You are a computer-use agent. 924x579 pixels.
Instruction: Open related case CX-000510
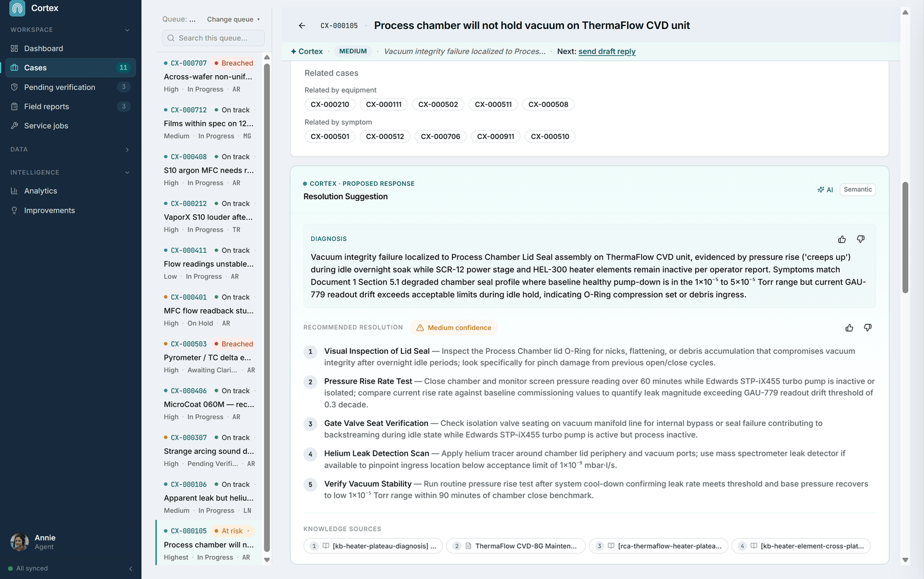550,137
